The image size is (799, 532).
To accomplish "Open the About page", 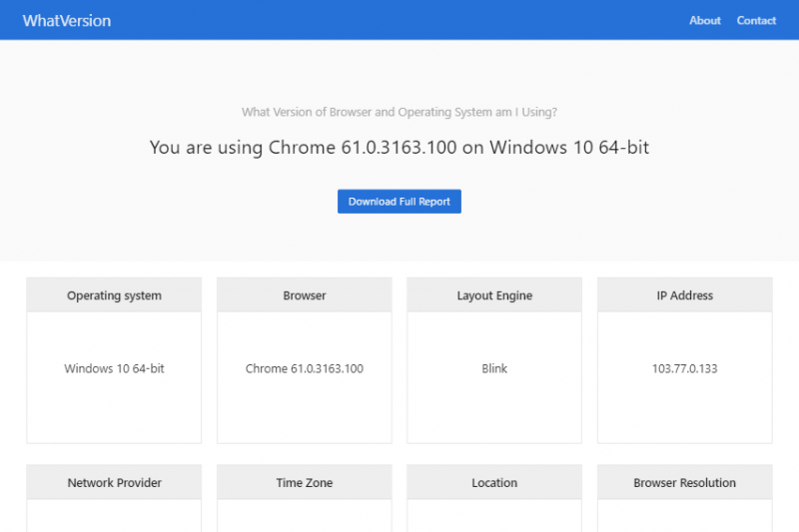I will click(x=705, y=20).
